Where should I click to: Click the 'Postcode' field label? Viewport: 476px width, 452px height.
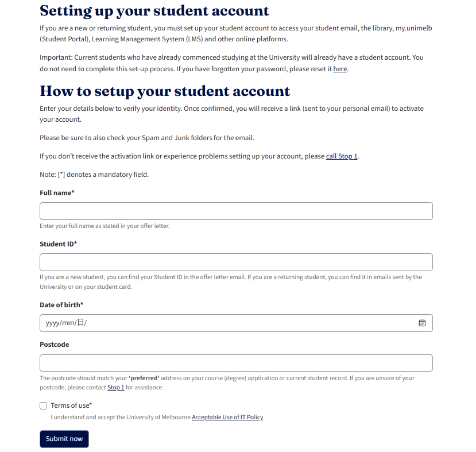point(55,345)
